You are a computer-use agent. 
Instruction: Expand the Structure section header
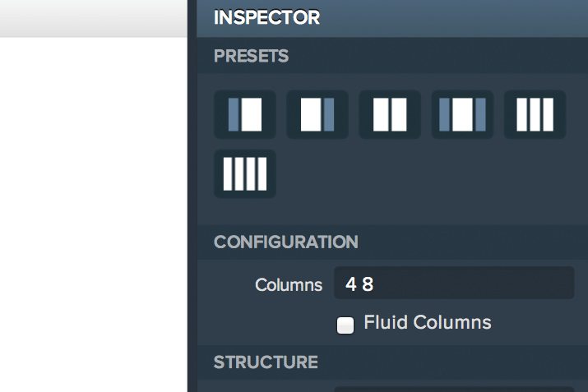tap(392, 362)
